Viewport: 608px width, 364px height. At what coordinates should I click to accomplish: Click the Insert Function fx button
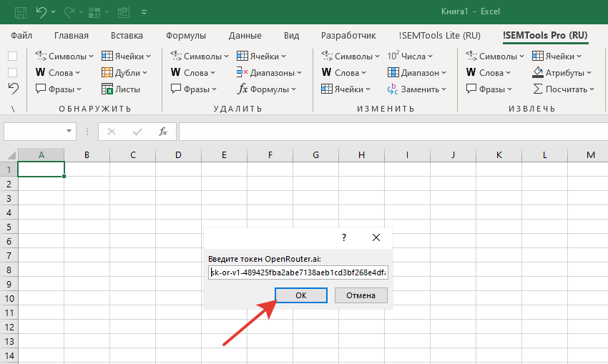163,132
